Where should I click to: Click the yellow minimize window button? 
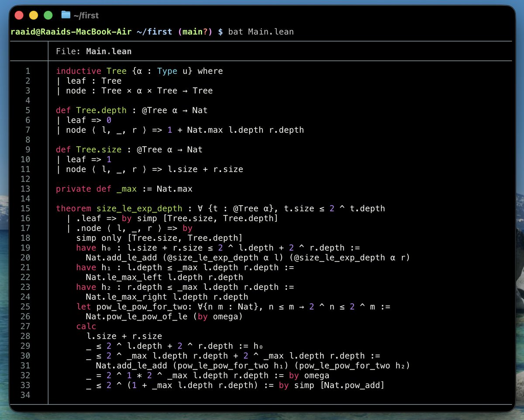click(x=33, y=15)
